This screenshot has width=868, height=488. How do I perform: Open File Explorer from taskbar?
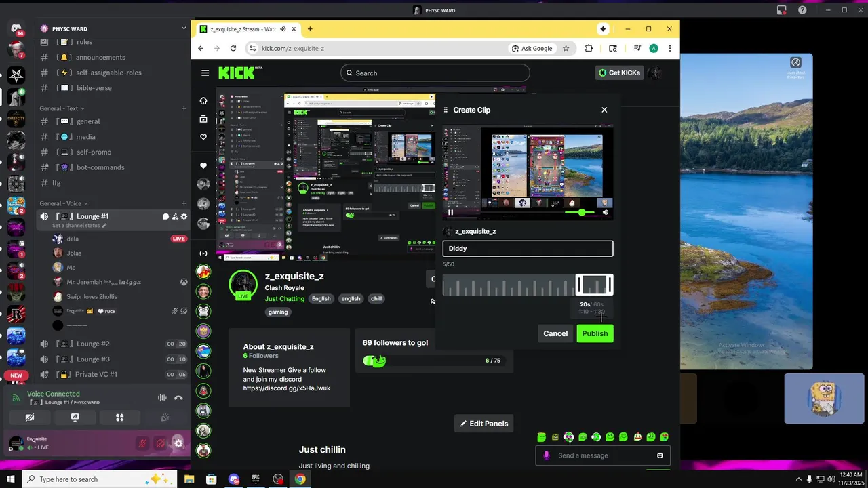189,479
